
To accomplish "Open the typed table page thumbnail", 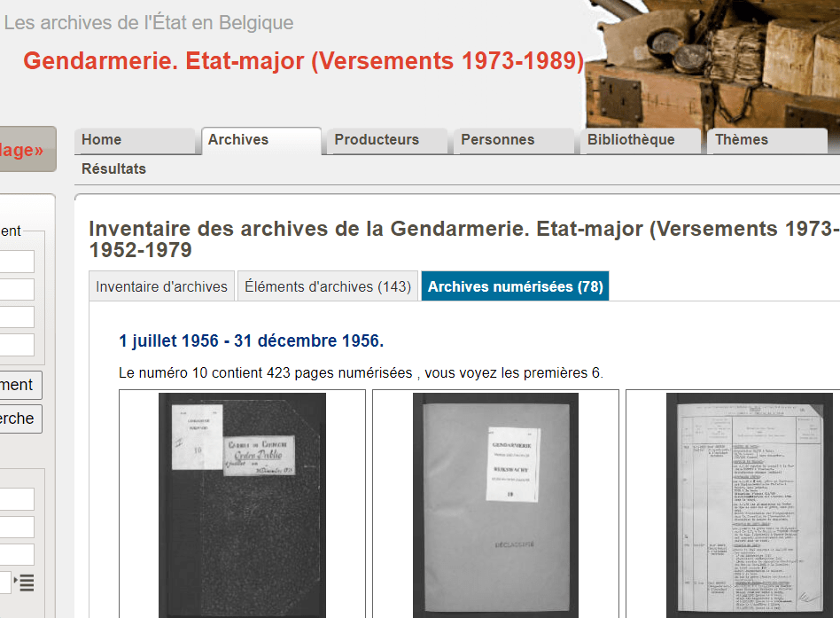I will [x=750, y=505].
